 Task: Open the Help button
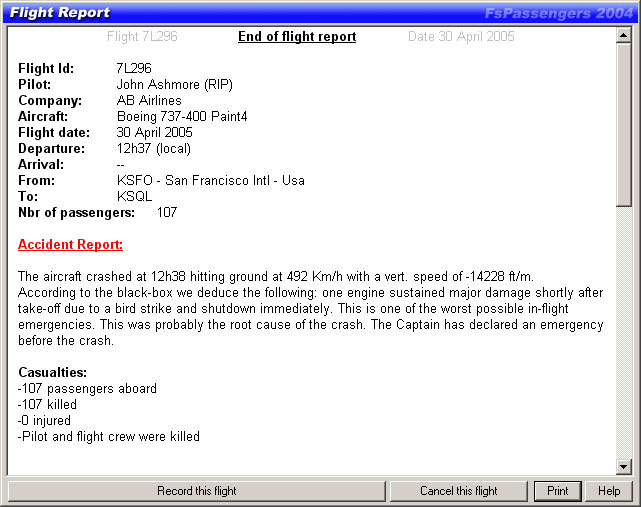click(609, 491)
